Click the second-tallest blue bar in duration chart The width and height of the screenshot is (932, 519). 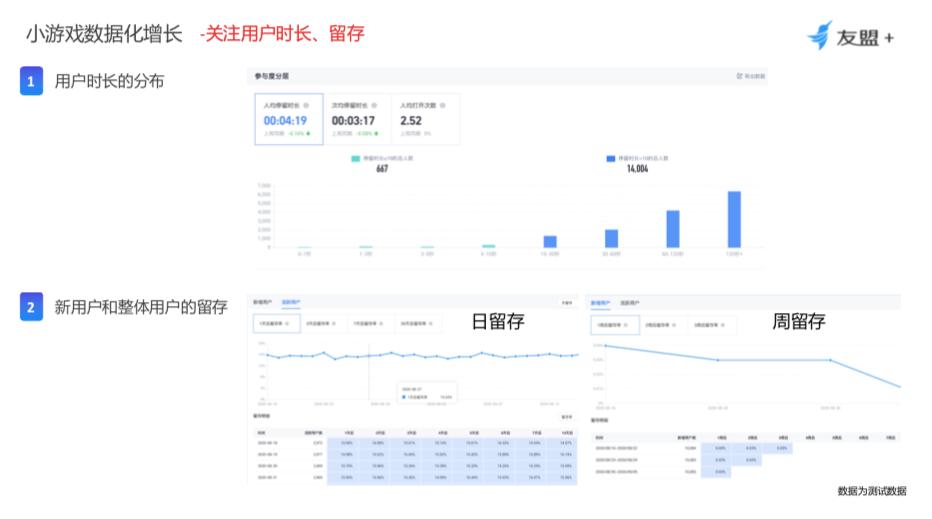coord(673,229)
